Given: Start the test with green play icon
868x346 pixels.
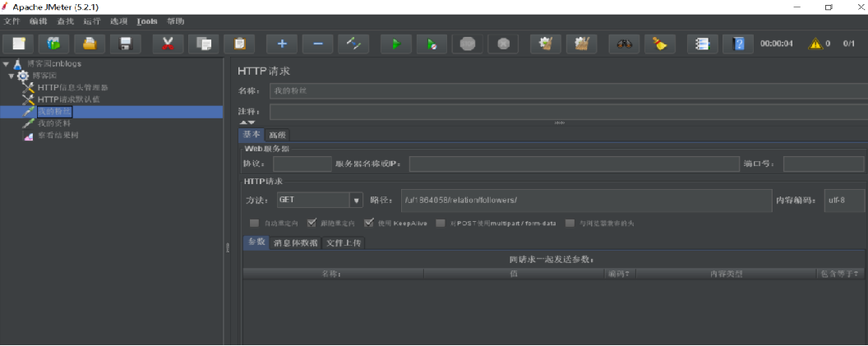Looking at the screenshot, I should pyautogui.click(x=396, y=44).
